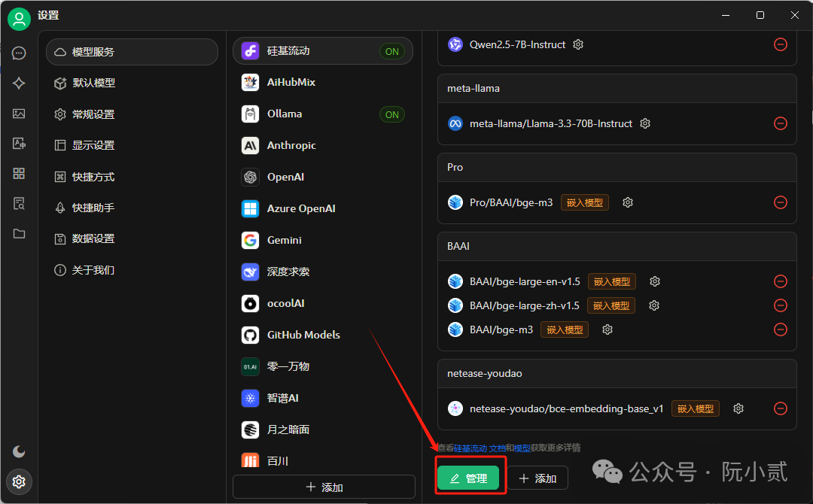Open 常规设置 settings menu
This screenshot has height=504, width=813.
pyautogui.click(x=132, y=114)
